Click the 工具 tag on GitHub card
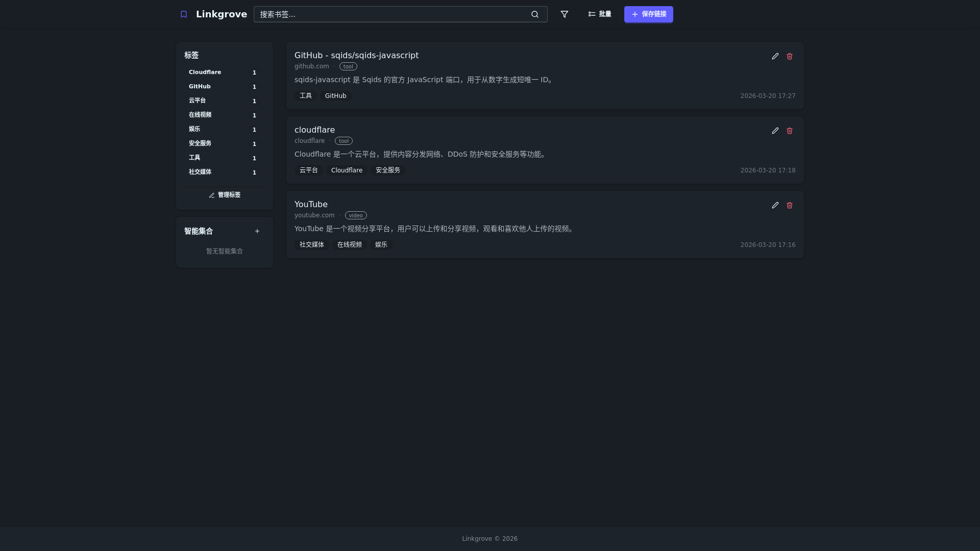This screenshot has width=980, height=551. tap(306, 96)
